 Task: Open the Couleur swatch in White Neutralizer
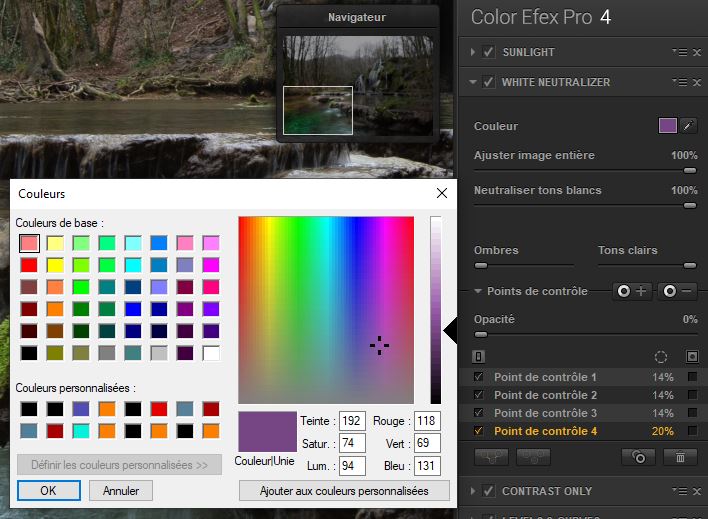point(667,126)
